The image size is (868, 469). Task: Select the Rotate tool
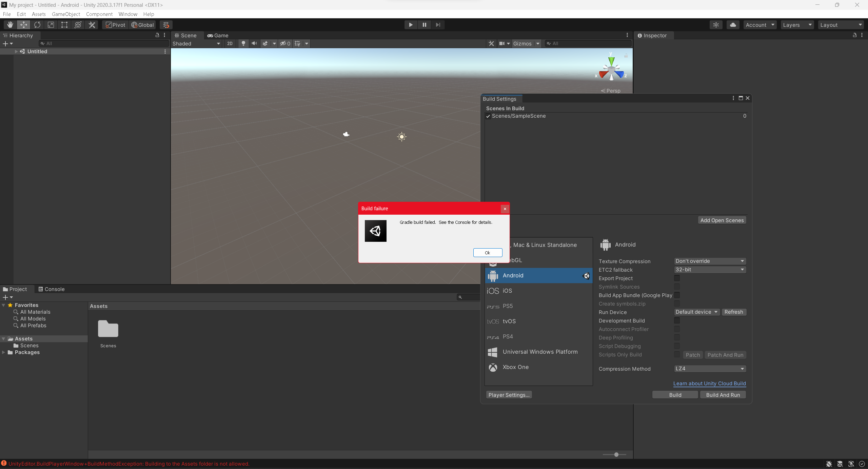(x=37, y=25)
